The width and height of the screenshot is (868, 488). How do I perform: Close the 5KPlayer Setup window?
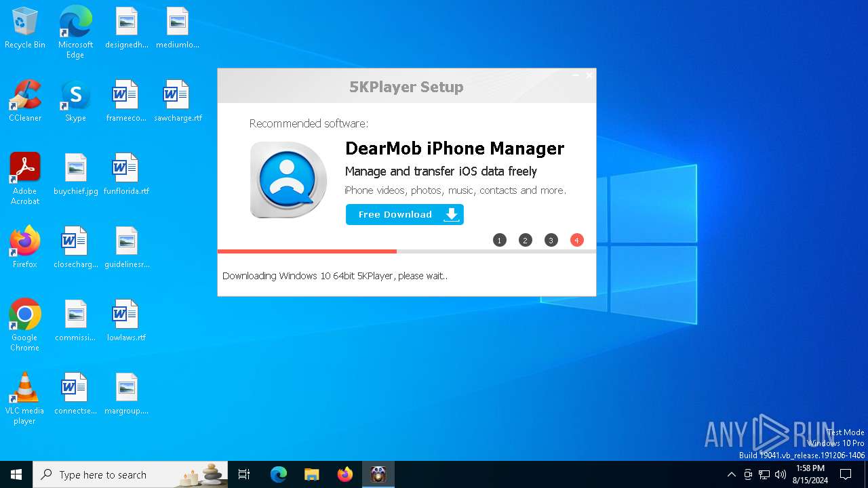[x=589, y=75]
